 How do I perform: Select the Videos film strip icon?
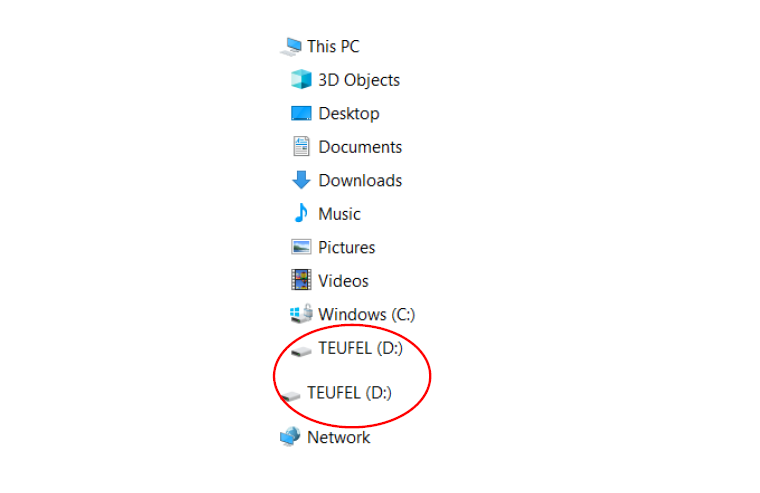click(x=301, y=280)
